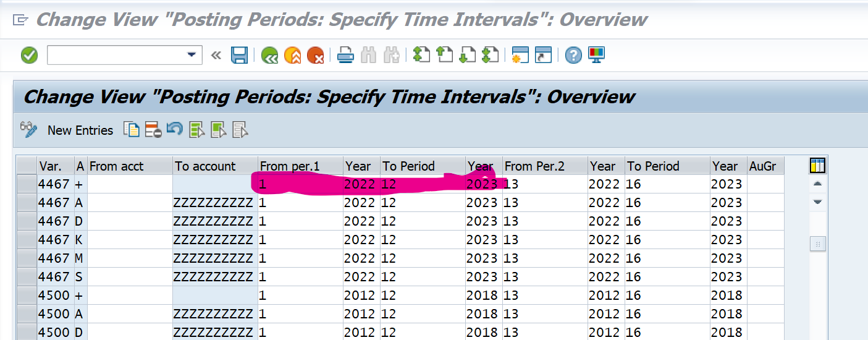Screen dimensions: 868x340
Task: Open table settings icon above scrollbar
Action: (817, 166)
